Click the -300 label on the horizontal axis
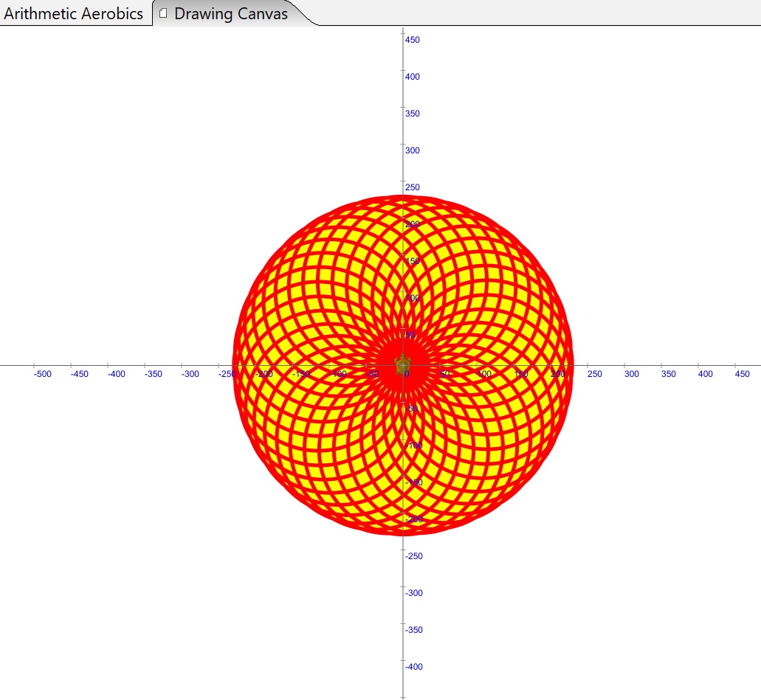761x700 pixels. click(190, 374)
